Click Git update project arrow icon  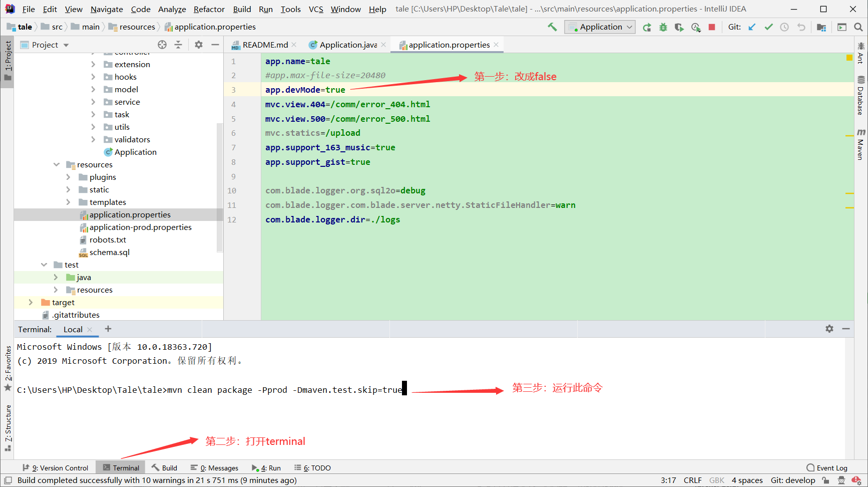click(x=752, y=27)
